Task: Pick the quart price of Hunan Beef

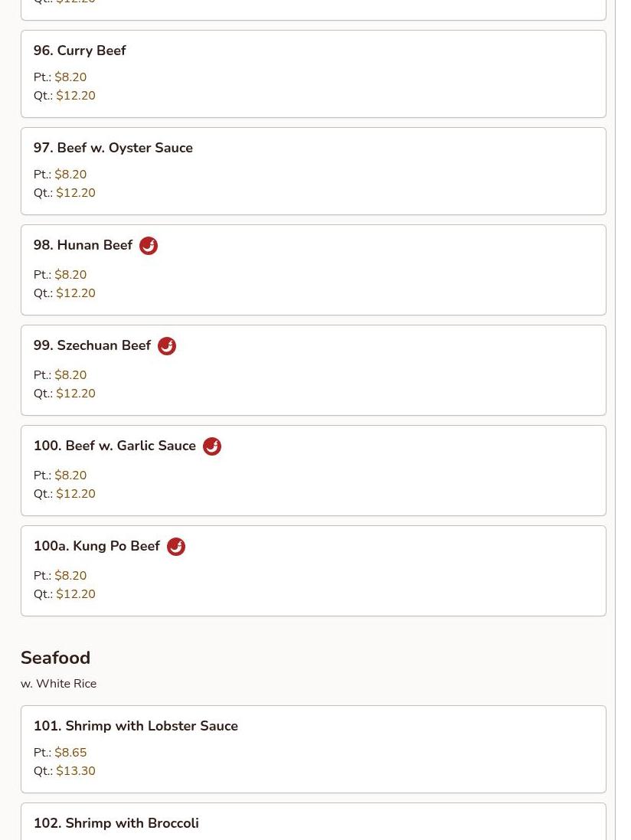Action: (76, 293)
